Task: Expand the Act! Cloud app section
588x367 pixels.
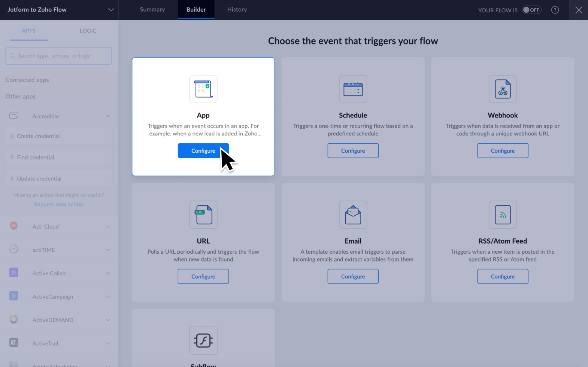Action: 108,227
